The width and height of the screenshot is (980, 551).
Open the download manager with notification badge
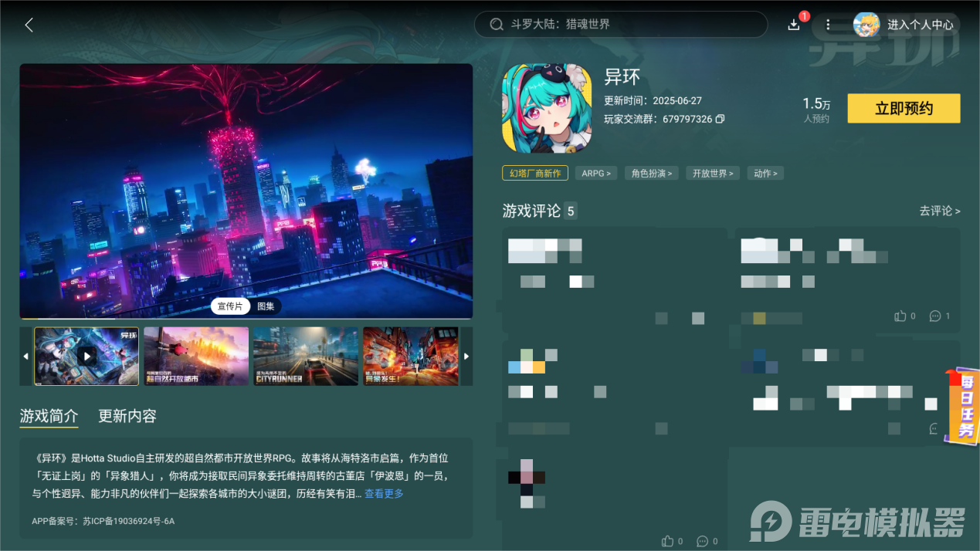coord(794,24)
